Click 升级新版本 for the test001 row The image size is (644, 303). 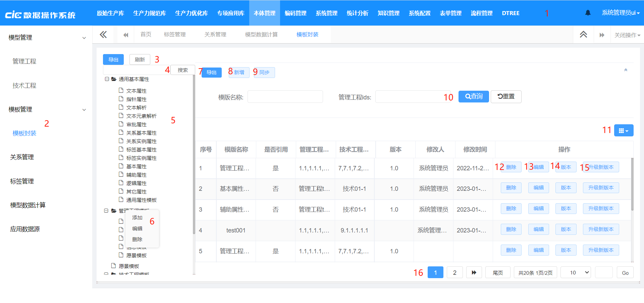click(x=600, y=229)
